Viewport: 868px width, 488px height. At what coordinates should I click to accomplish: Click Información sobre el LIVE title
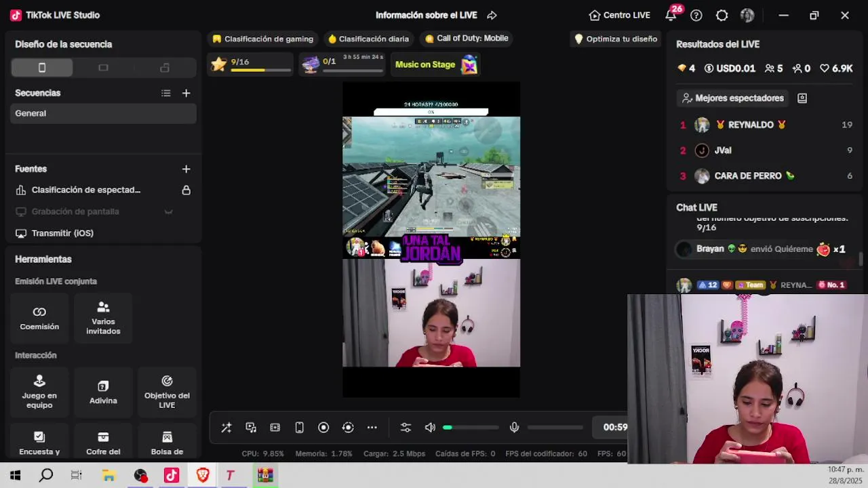pos(427,15)
